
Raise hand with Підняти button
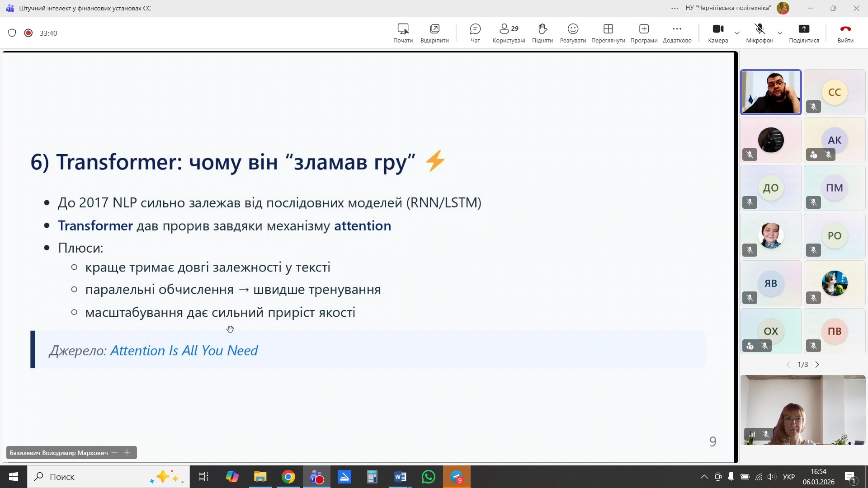coord(542,33)
